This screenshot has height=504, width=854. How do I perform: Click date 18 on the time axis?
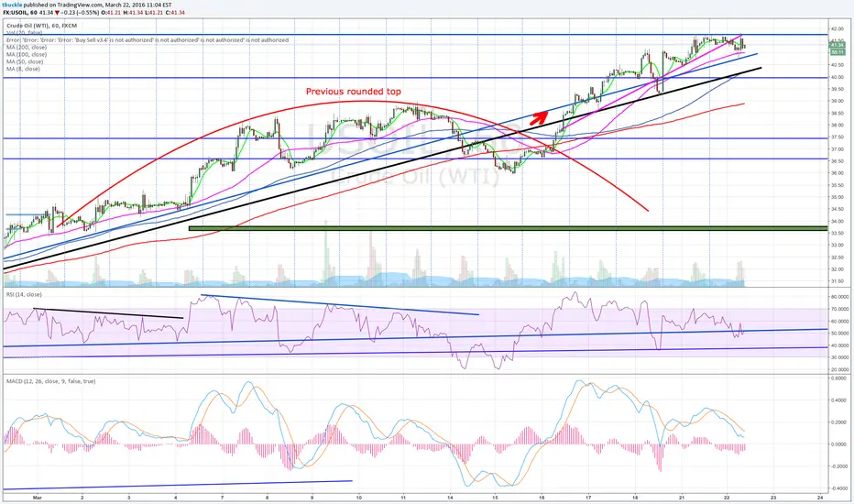tap(635, 497)
